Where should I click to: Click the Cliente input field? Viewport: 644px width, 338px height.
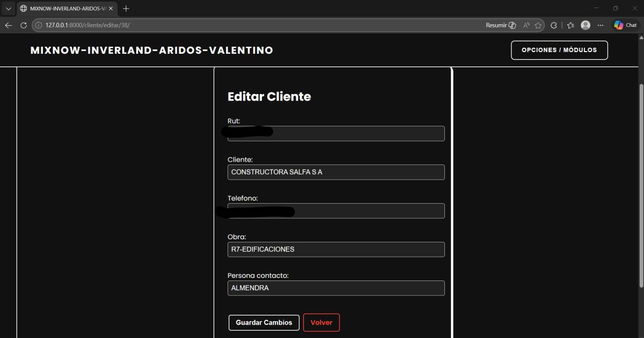pos(336,172)
